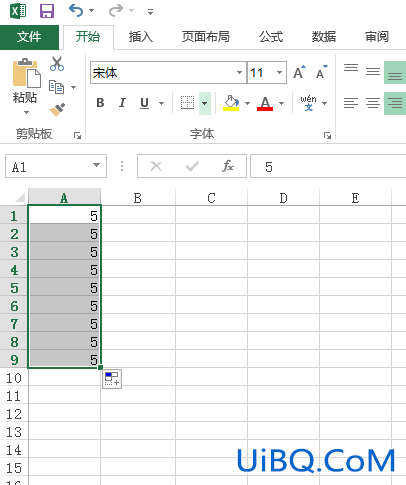Toggle underline formatting
The image size is (406, 485).
[x=144, y=103]
